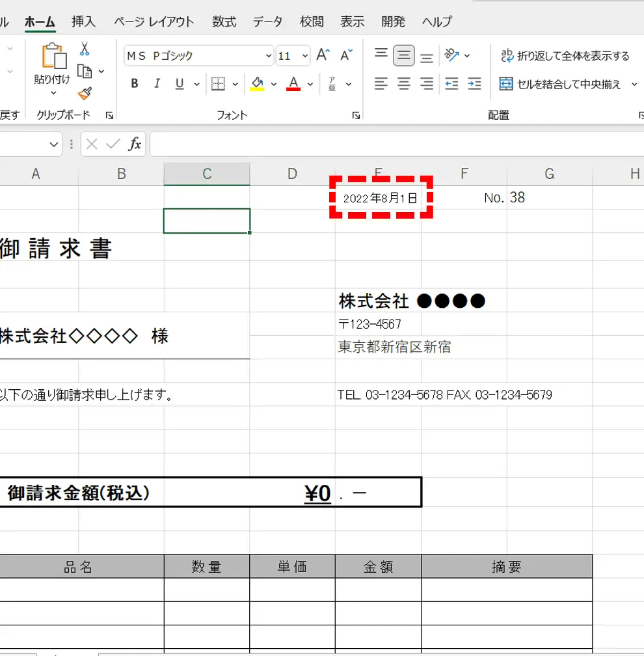Open the font name dropdown
The image size is (644, 656).
[269, 56]
